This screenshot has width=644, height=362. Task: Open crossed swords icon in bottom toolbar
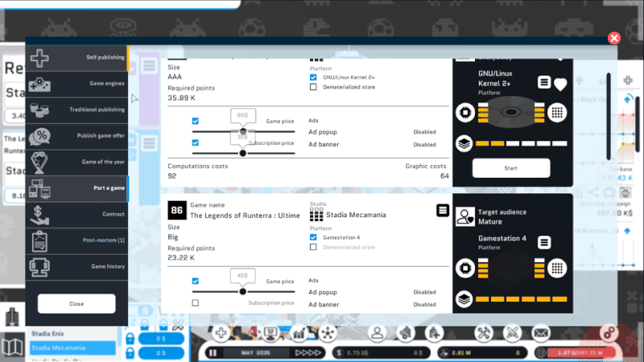(512, 333)
